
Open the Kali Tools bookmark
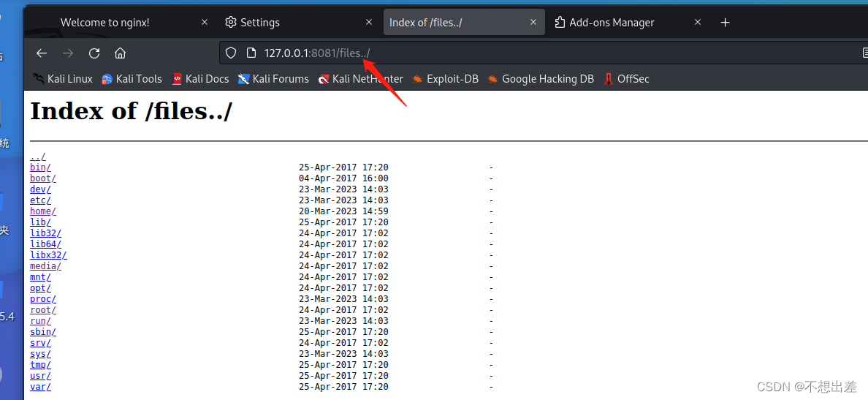coord(132,79)
